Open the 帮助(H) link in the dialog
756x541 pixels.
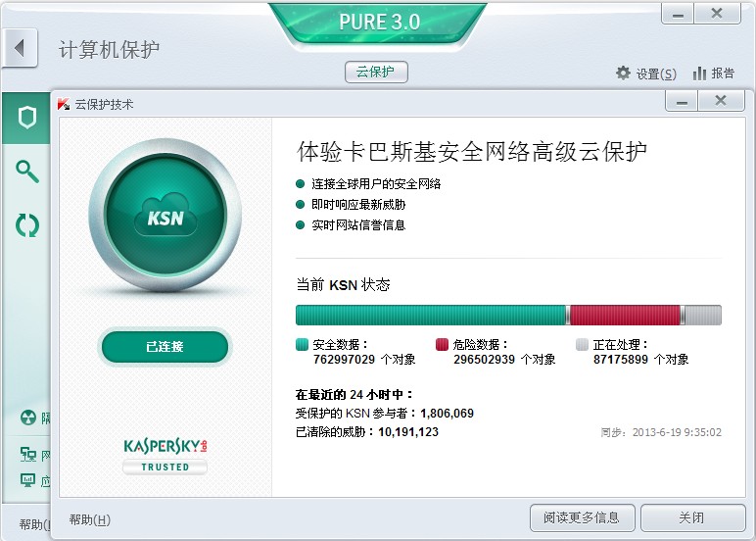click(90, 519)
